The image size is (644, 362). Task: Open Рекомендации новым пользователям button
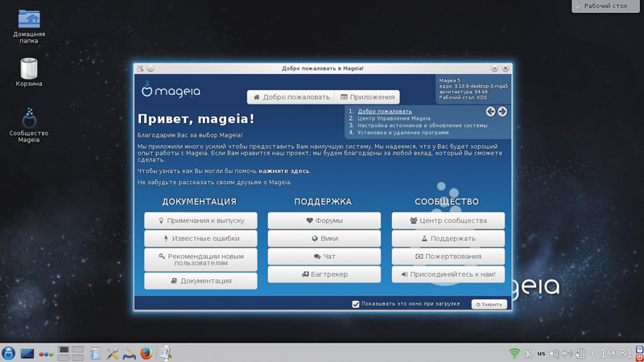(x=200, y=259)
